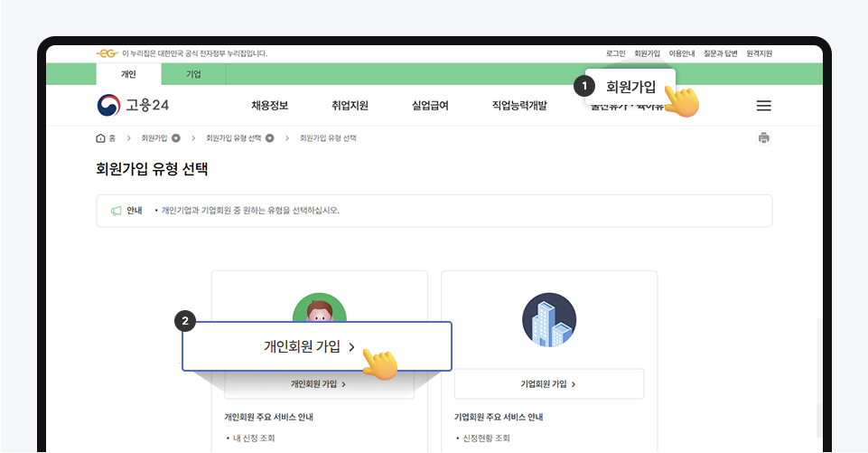Click the page scrollbar on the right edge
Screen dimensions: 868x453
point(819,377)
